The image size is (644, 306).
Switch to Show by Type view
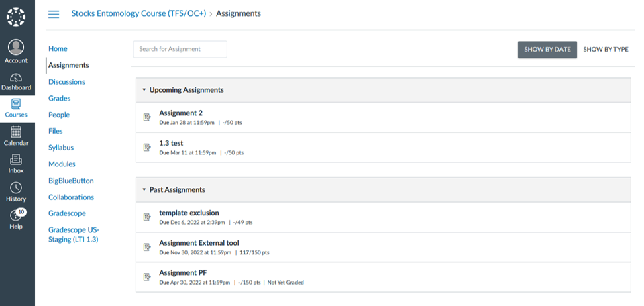(x=605, y=49)
